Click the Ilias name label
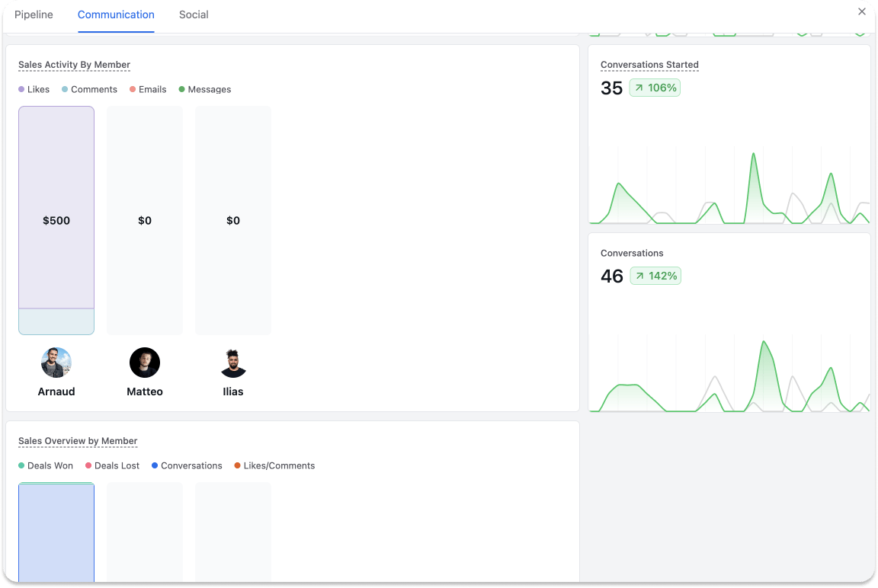Image resolution: width=878 pixels, height=588 pixels. 233,391
